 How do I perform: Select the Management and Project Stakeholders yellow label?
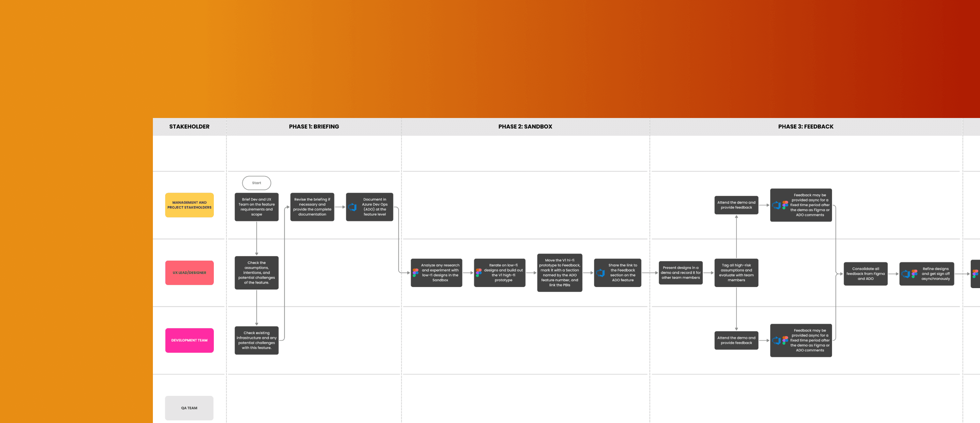click(x=189, y=205)
